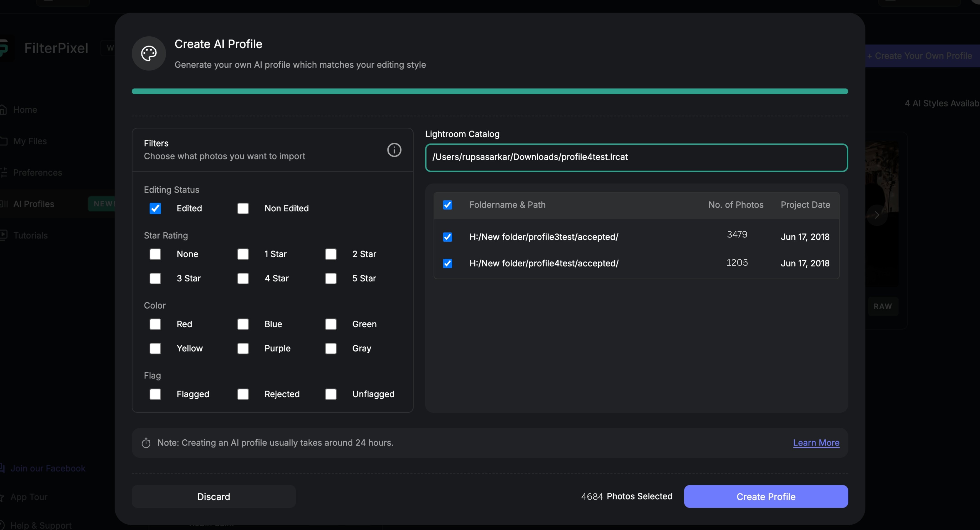This screenshot has width=980, height=530.
Task: Click the Facebook icon beside Join our Facebook
Action: [x=2, y=468]
